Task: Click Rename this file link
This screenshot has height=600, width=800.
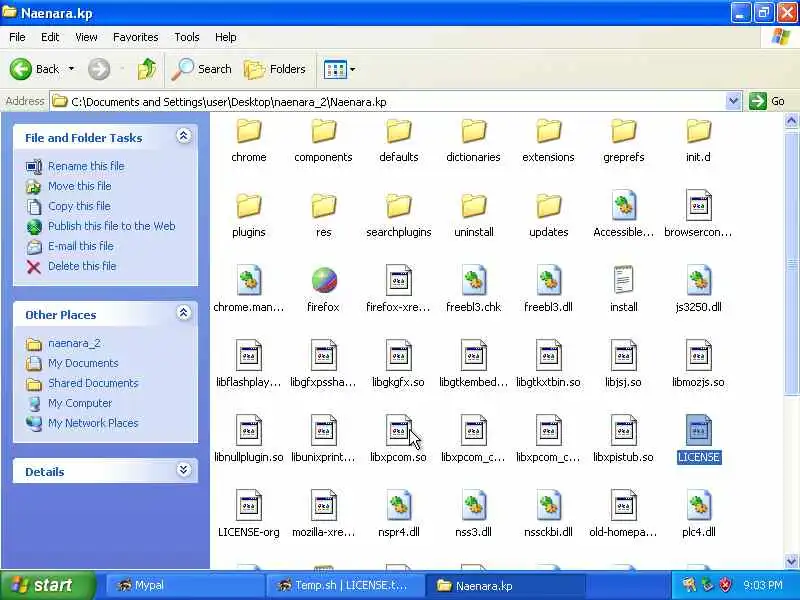Action: coord(86,166)
